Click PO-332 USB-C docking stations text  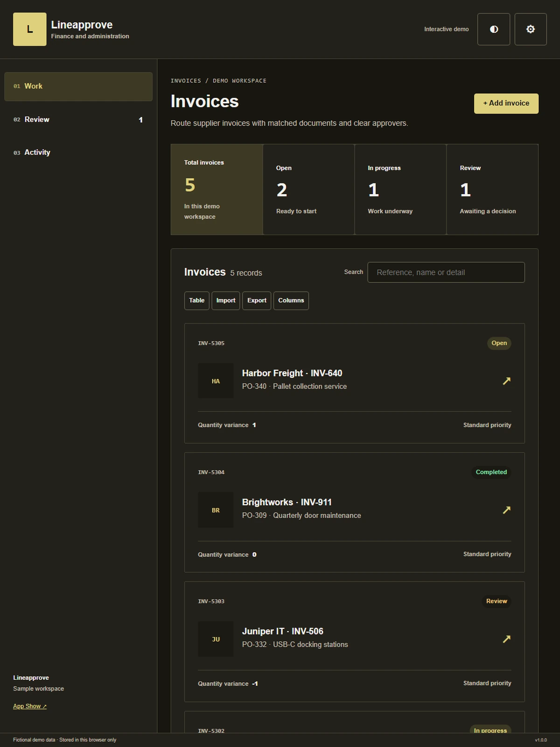pyautogui.click(x=295, y=644)
